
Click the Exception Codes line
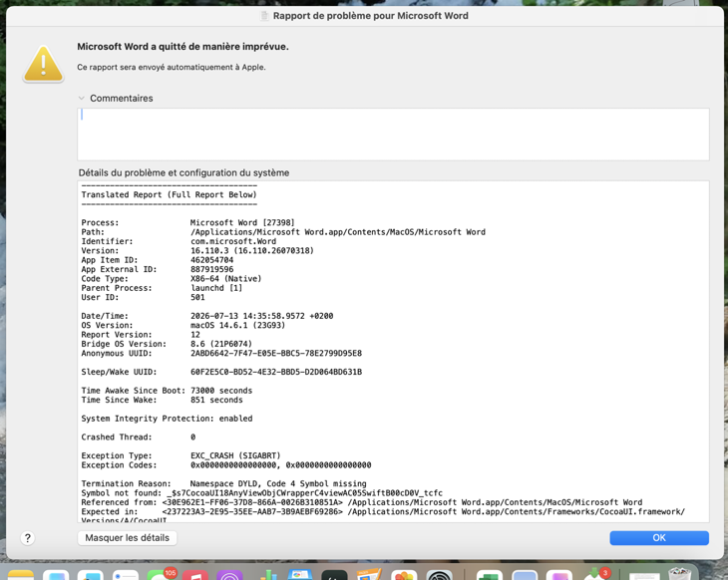pos(226,465)
